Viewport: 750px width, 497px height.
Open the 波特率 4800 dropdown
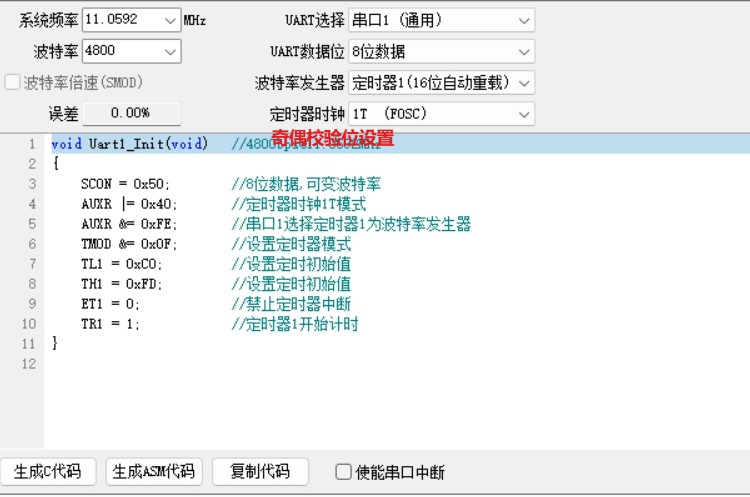point(132,51)
